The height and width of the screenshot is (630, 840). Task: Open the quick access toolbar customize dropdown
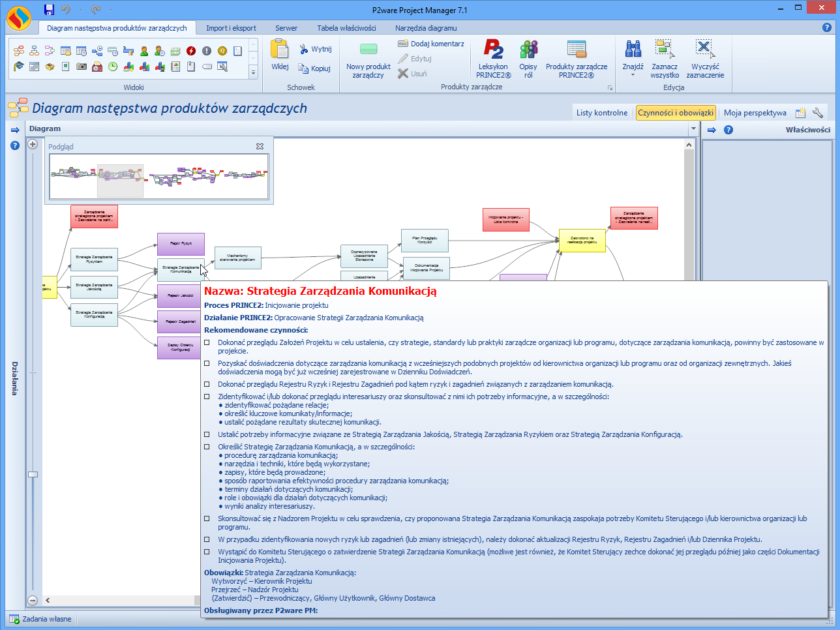(112, 10)
